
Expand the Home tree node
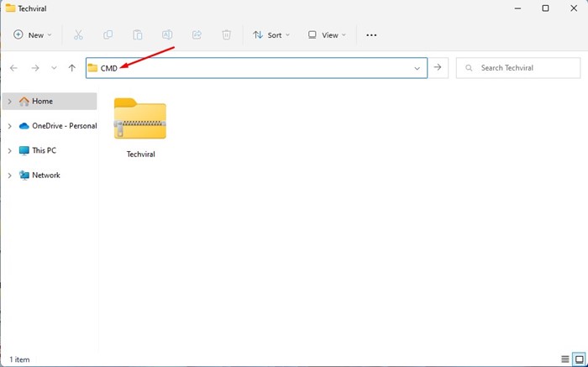click(x=10, y=102)
